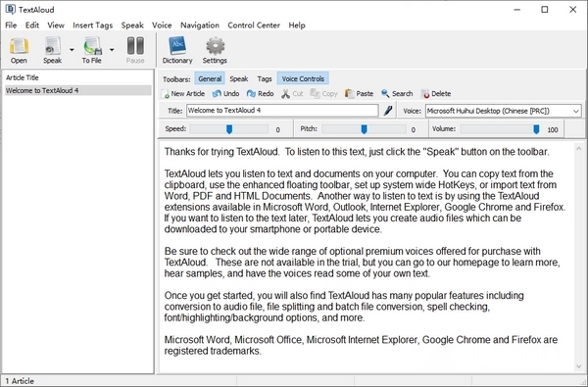588x387 pixels.
Task: Open the Edit menu
Action: tap(32, 25)
